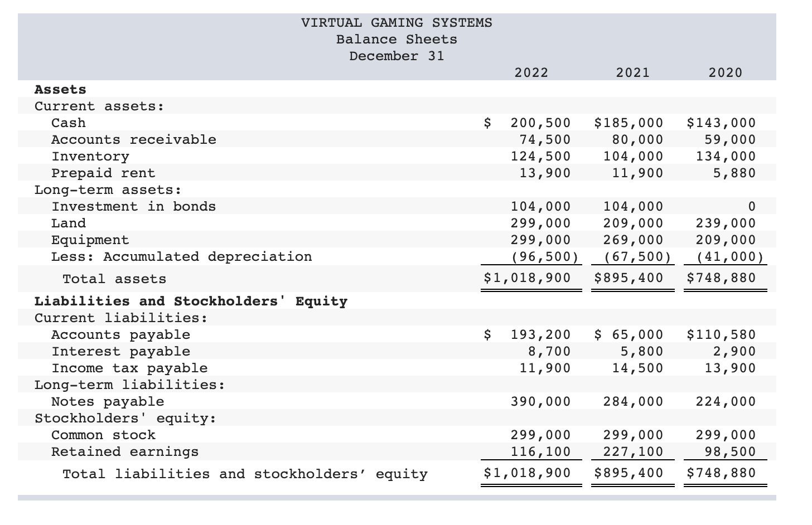
Task: Click the Investment in bonds label
Action: 134,207
